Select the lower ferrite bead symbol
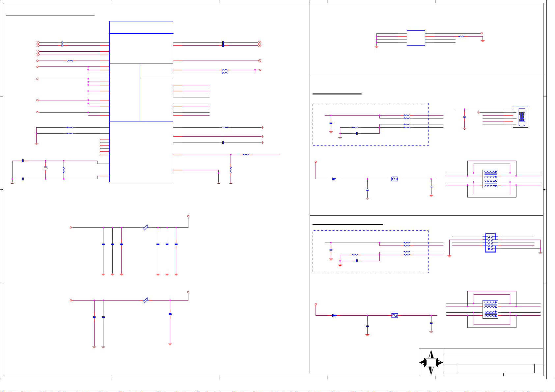This screenshot has height=392, width=555. click(146, 300)
